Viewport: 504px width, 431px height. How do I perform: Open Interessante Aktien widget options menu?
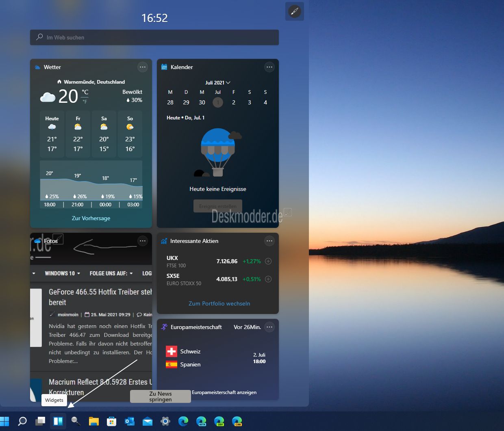[x=269, y=241]
